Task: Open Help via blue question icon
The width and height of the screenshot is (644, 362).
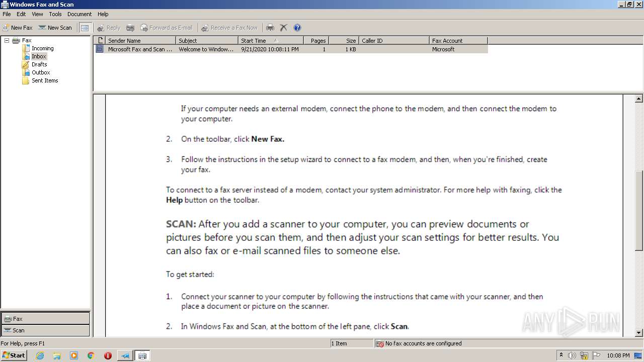Action: click(x=297, y=28)
